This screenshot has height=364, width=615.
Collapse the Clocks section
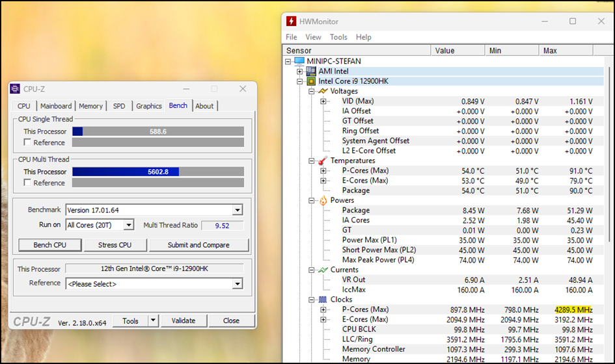[x=312, y=300]
